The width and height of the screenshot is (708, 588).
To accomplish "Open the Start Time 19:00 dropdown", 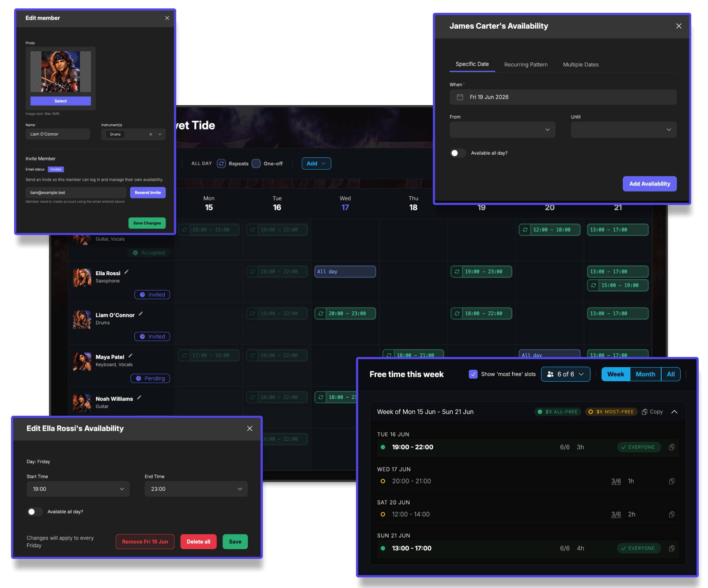I will [x=78, y=489].
